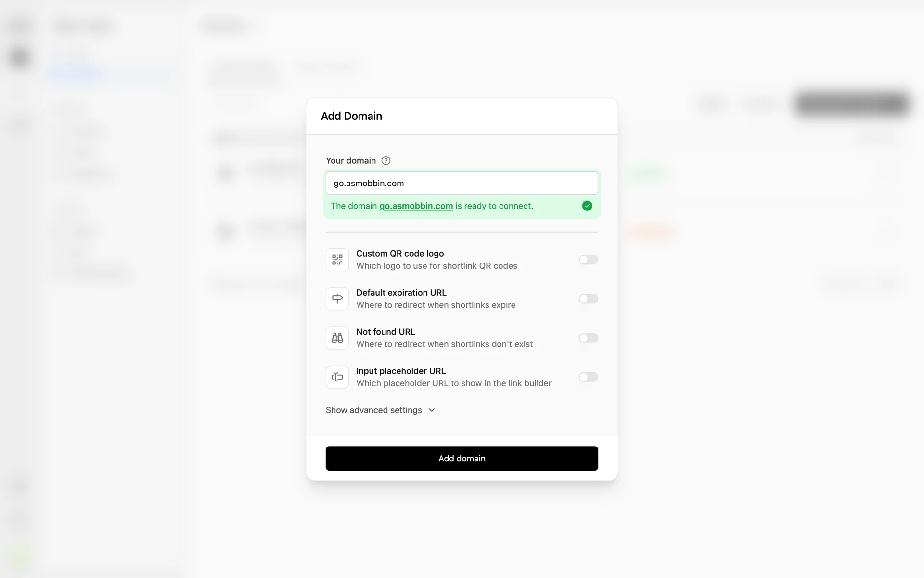Image resolution: width=924 pixels, height=578 pixels.
Task: Open the go.asmobbin.com link
Action: click(x=416, y=206)
